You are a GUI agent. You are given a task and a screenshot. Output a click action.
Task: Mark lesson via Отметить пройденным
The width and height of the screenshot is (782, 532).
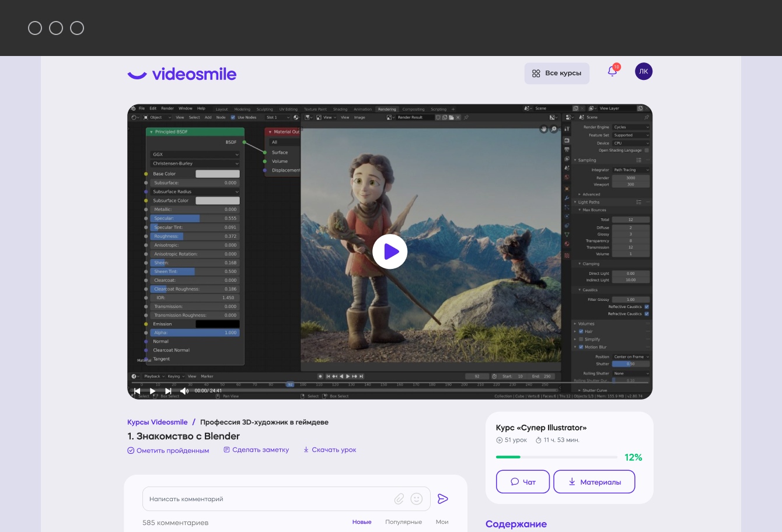[168, 450]
